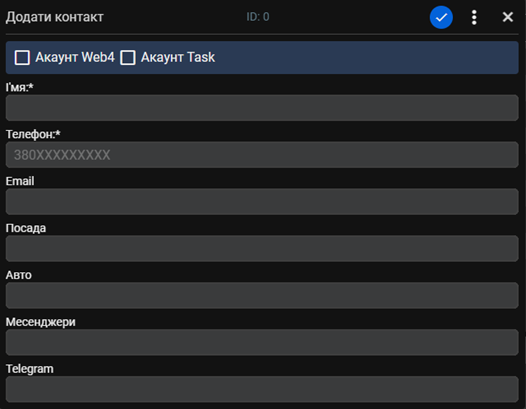Click the Ім'я required label
The height and width of the screenshot is (409, 526).
[19, 87]
